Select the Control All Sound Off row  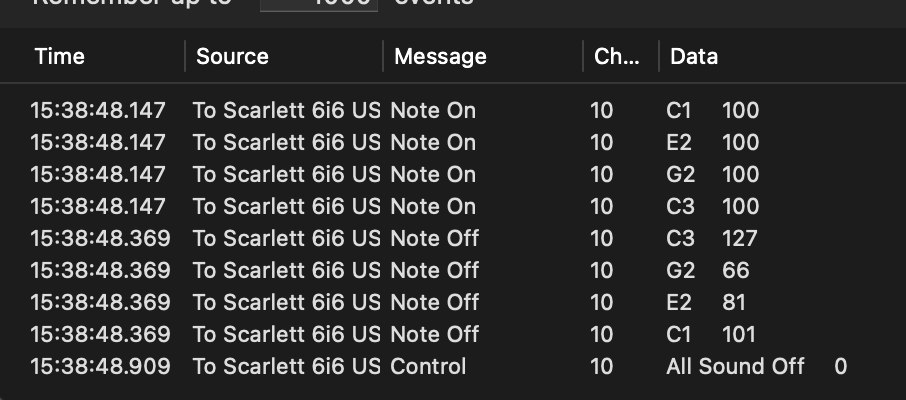coord(428,367)
